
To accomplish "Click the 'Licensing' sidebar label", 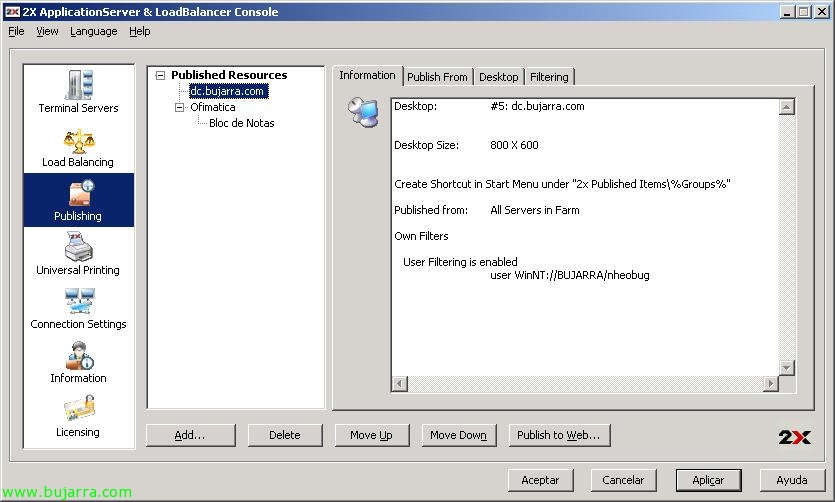I will tap(78, 432).
